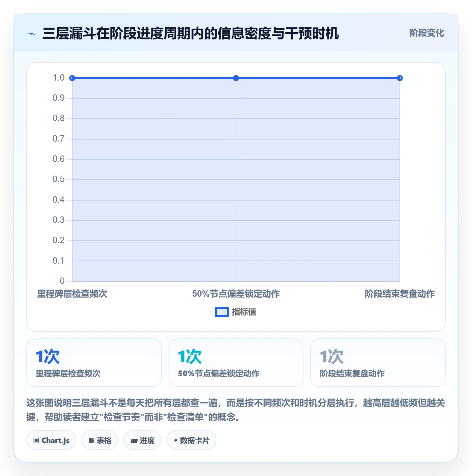Select the last data point at 阶段结束复盘动作

400,78
